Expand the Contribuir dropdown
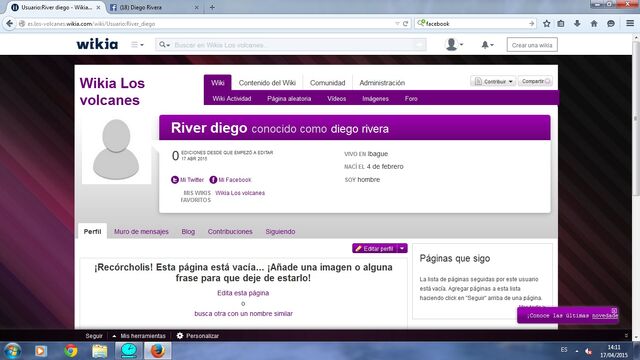The image size is (640, 360). coord(493,81)
